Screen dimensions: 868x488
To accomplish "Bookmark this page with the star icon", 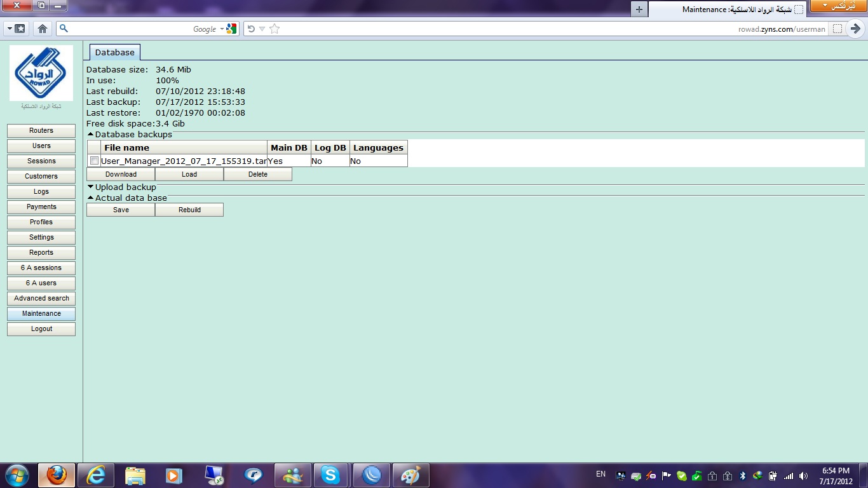I will coord(275,29).
